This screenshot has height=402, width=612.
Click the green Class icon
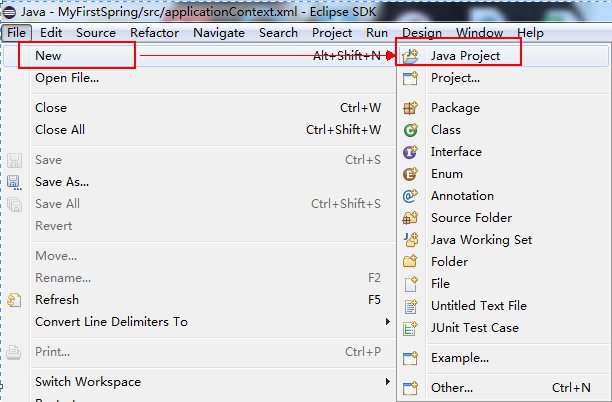410,130
